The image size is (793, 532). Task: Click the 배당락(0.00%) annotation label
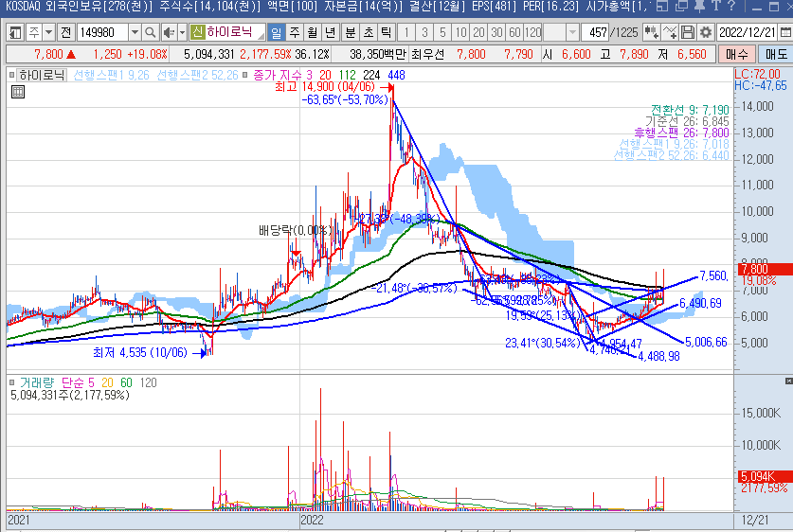coord(296,231)
